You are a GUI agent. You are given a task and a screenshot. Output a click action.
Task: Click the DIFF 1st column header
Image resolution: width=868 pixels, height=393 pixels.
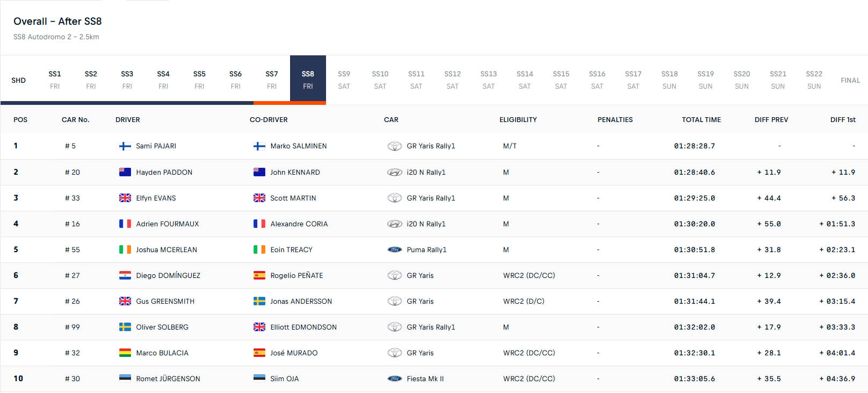click(x=843, y=120)
